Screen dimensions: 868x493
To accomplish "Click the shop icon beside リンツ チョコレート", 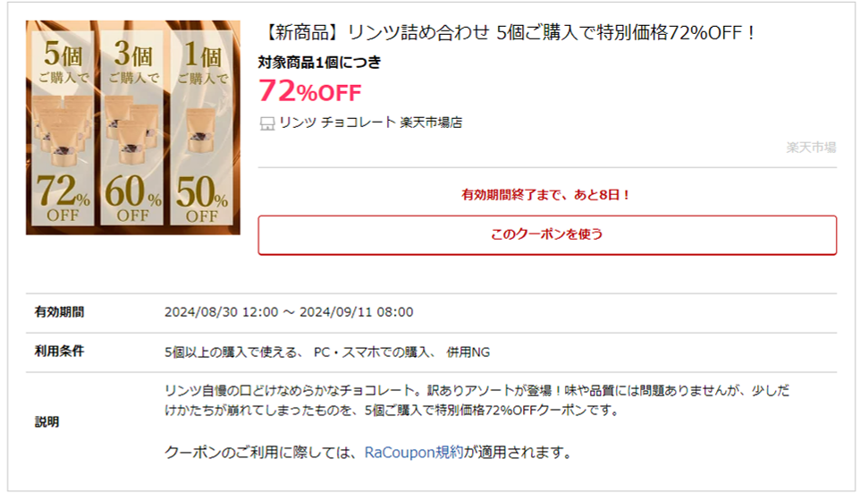I will point(266,123).
